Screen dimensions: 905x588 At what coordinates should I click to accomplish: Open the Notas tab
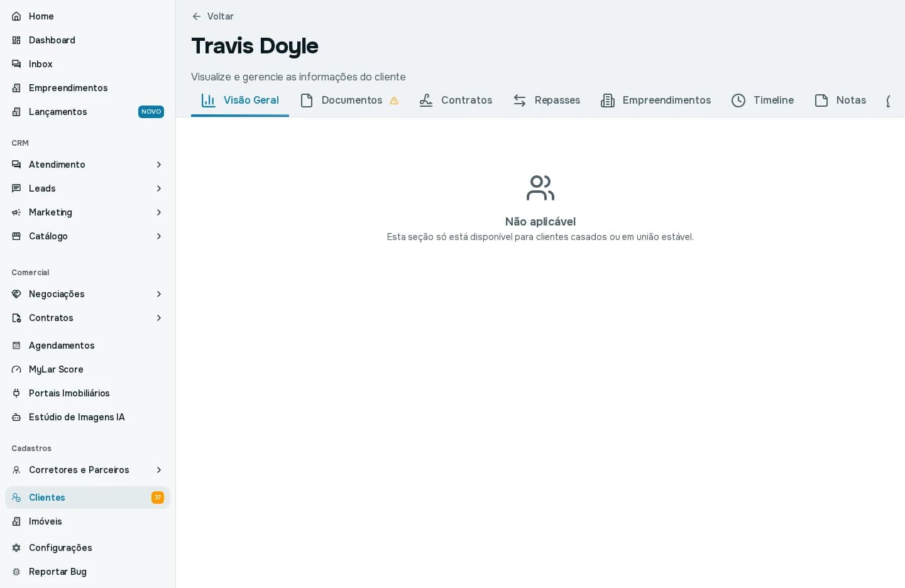click(x=840, y=101)
